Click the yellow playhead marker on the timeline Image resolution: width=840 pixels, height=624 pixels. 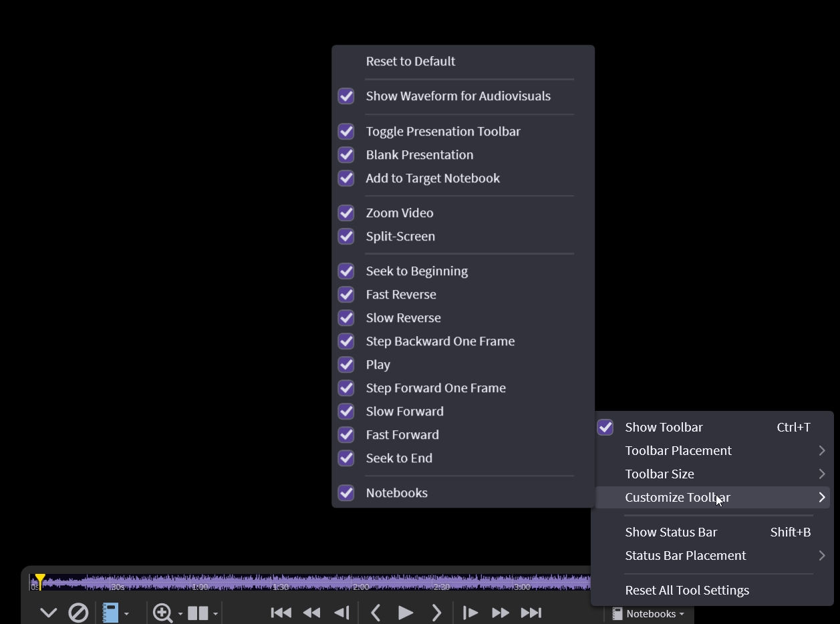point(40,581)
